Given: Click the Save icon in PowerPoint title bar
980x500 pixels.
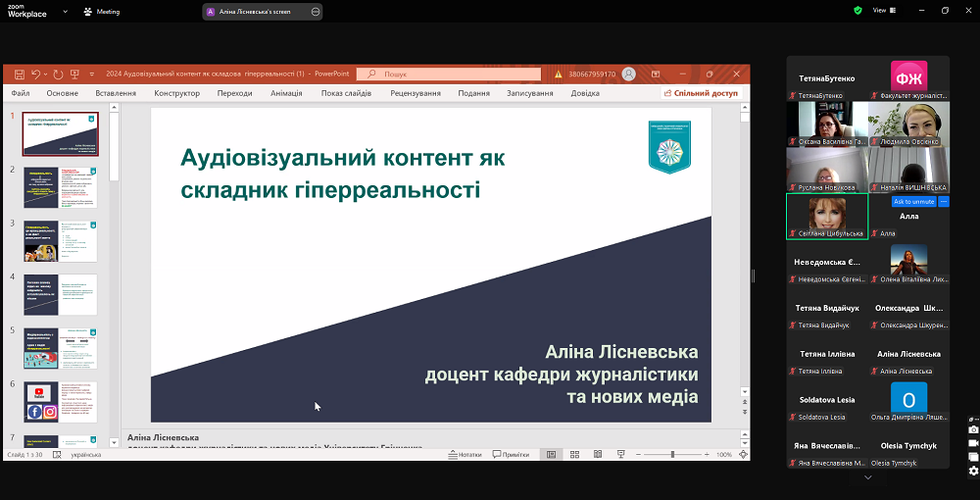Looking at the screenshot, I should point(19,74).
